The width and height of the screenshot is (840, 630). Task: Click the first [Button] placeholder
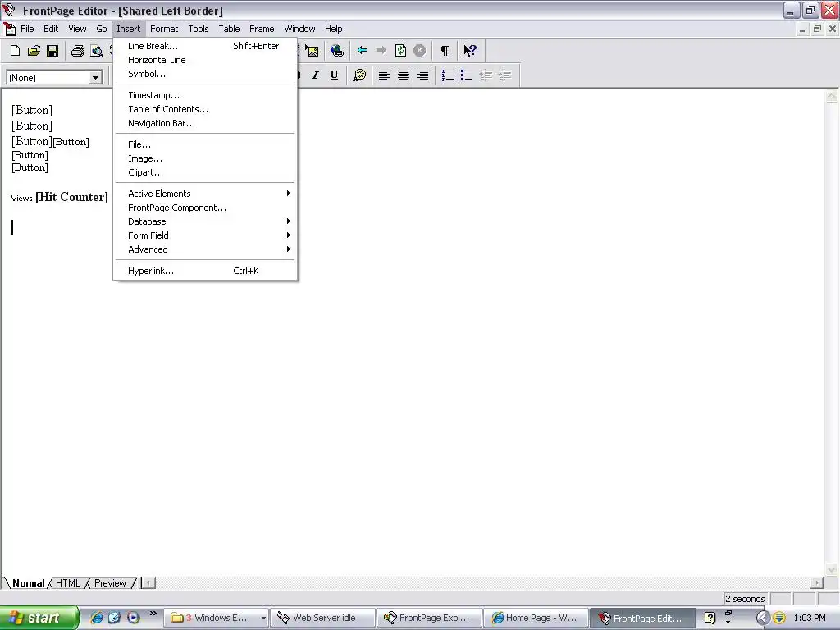point(32,110)
